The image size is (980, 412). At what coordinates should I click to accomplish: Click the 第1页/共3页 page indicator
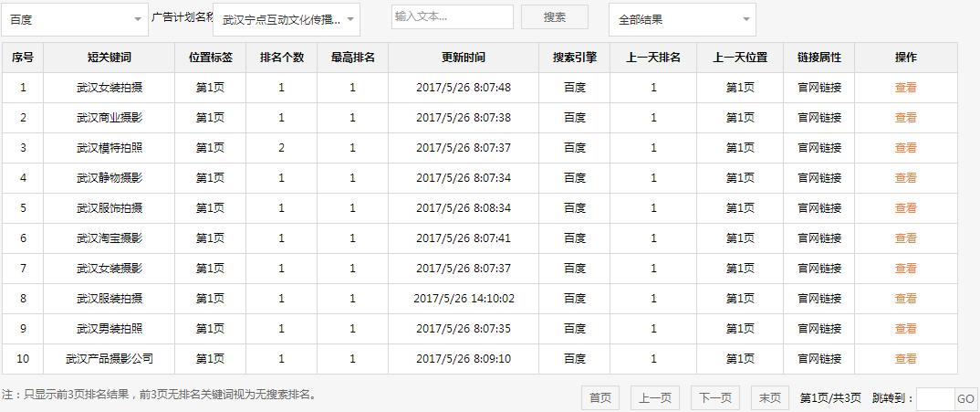pyautogui.click(x=830, y=398)
